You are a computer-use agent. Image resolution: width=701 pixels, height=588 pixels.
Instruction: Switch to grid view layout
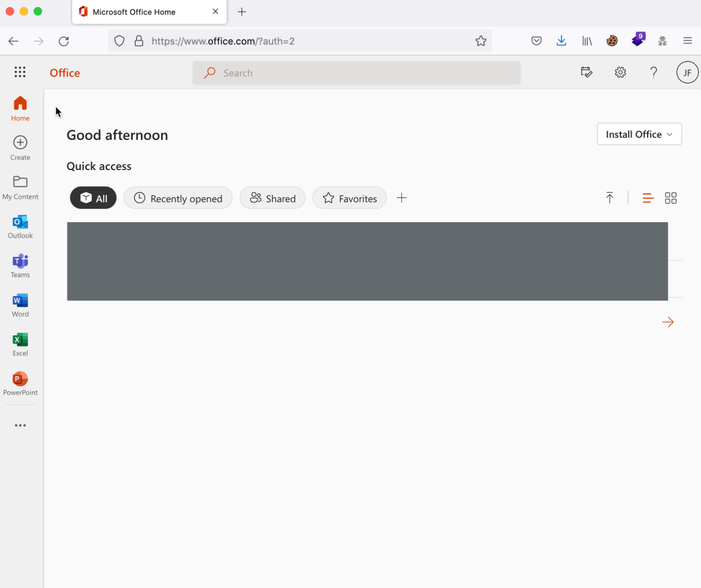(671, 198)
